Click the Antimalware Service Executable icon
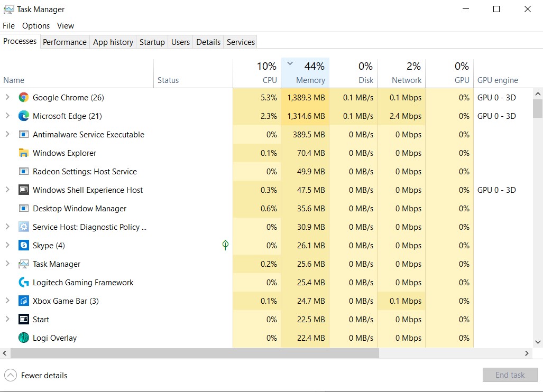Viewport: 543px width, 392px height. coord(24,135)
